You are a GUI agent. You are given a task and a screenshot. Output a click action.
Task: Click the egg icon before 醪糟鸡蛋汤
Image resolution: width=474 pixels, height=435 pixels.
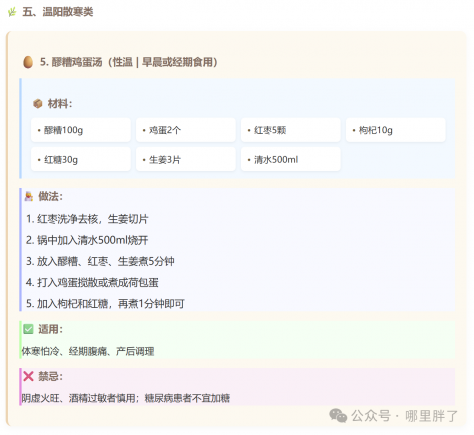click(x=28, y=62)
